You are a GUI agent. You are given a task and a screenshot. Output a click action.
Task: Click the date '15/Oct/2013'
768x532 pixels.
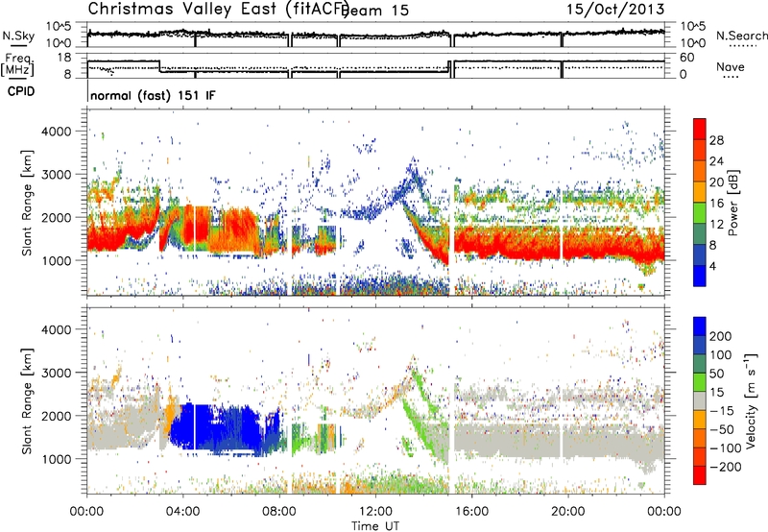pos(615,10)
